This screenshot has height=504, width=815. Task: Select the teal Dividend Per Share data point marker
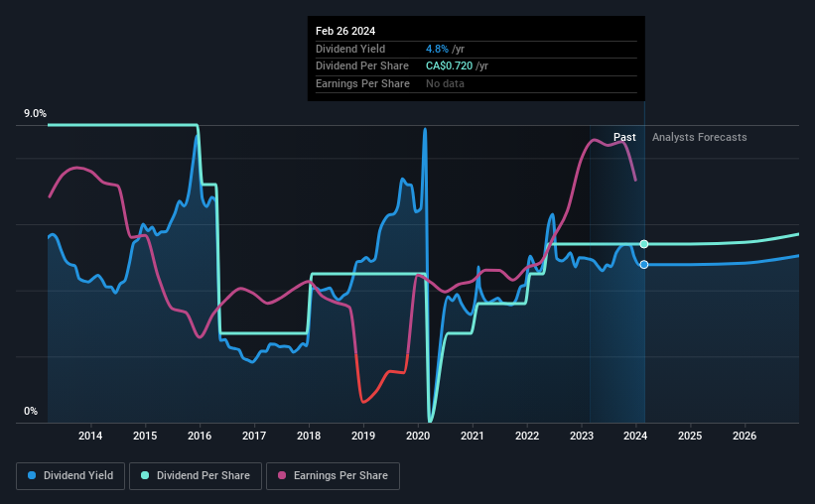coord(644,244)
